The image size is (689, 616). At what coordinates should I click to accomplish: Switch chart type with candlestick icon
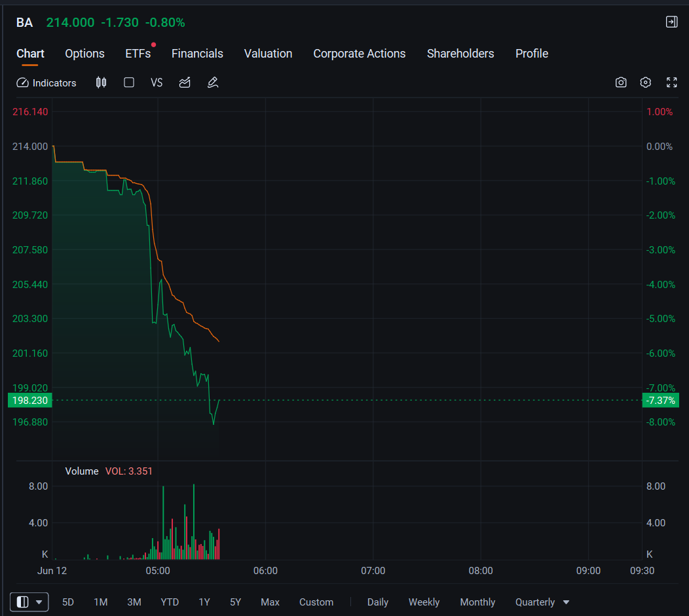tap(101, 82)
